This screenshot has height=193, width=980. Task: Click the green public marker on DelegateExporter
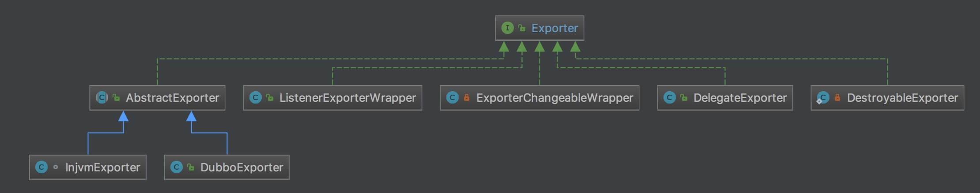[x=684, y=98]
